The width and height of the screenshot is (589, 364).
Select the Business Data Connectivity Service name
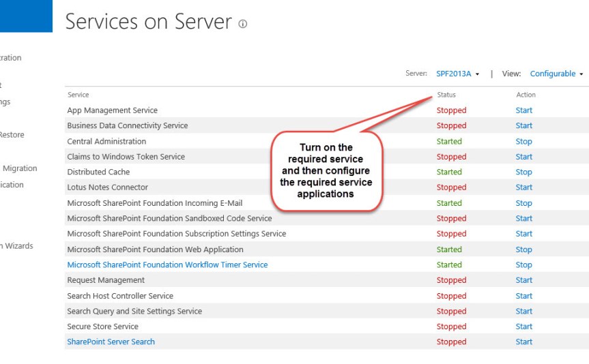[x=128, y=125]
